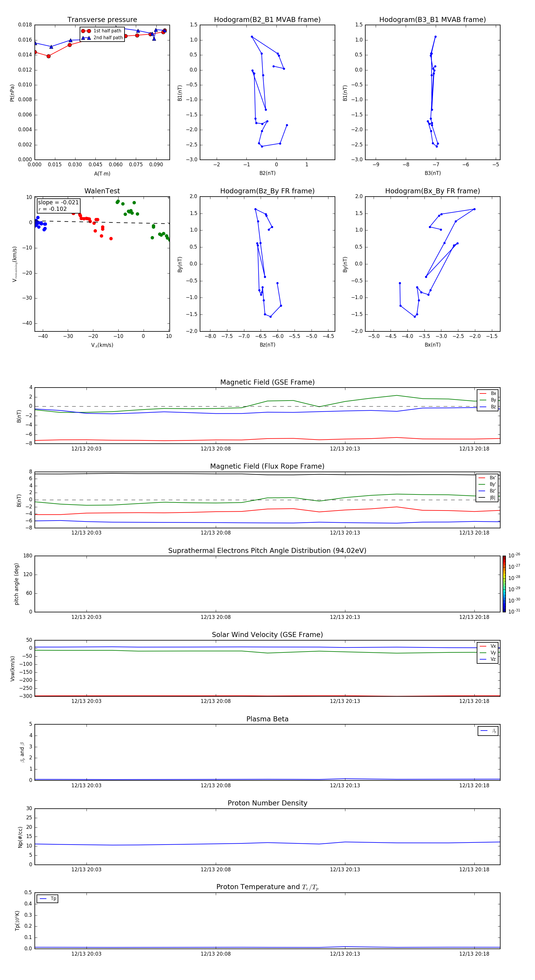The image size is (535, 980).
Task: Click the 'pitch angle (deg)' y-axis label
Action: 16,584
